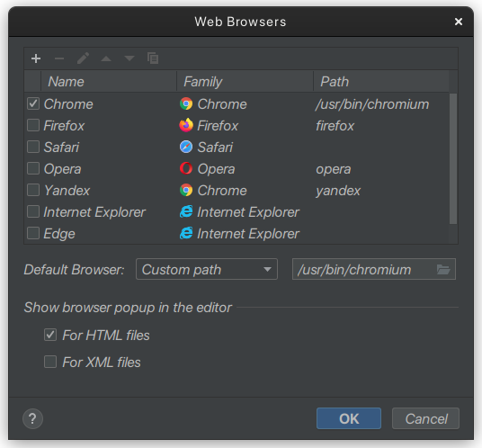Click the red Opera logo icon
This screenshot has width=482, height=448.
click(x=186, y=168)
